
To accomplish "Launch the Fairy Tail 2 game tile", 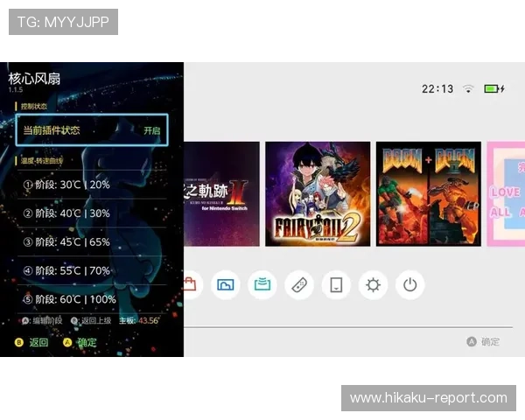I will click(x=318, y=194).
